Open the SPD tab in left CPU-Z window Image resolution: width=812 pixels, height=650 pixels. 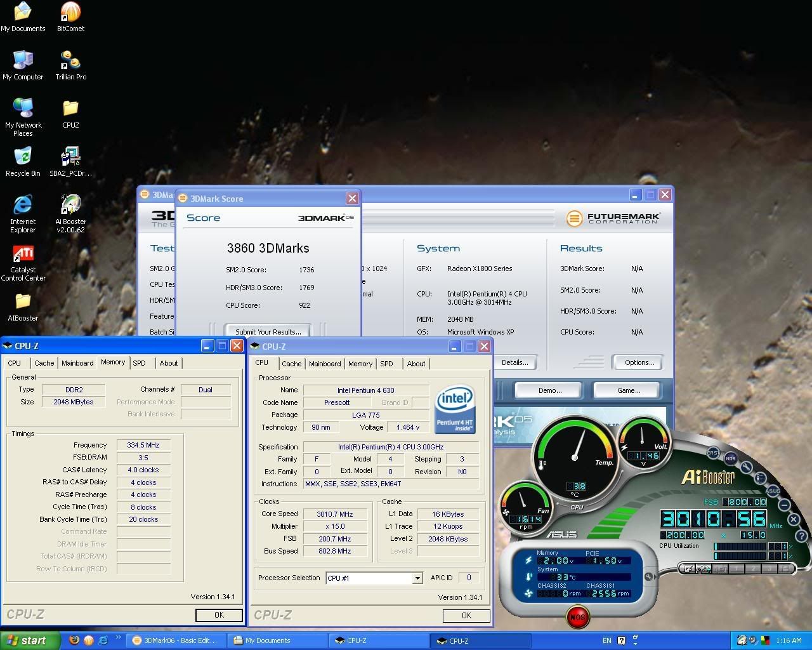click(x=139, y=363)
